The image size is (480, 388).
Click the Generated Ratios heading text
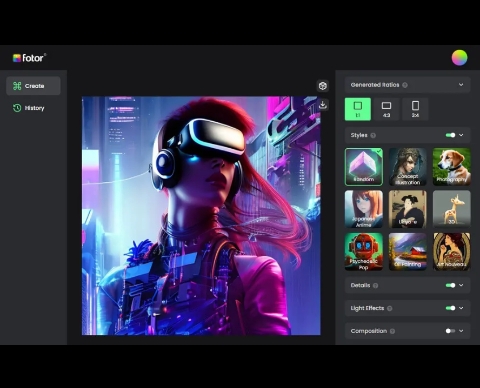[375, 85]
